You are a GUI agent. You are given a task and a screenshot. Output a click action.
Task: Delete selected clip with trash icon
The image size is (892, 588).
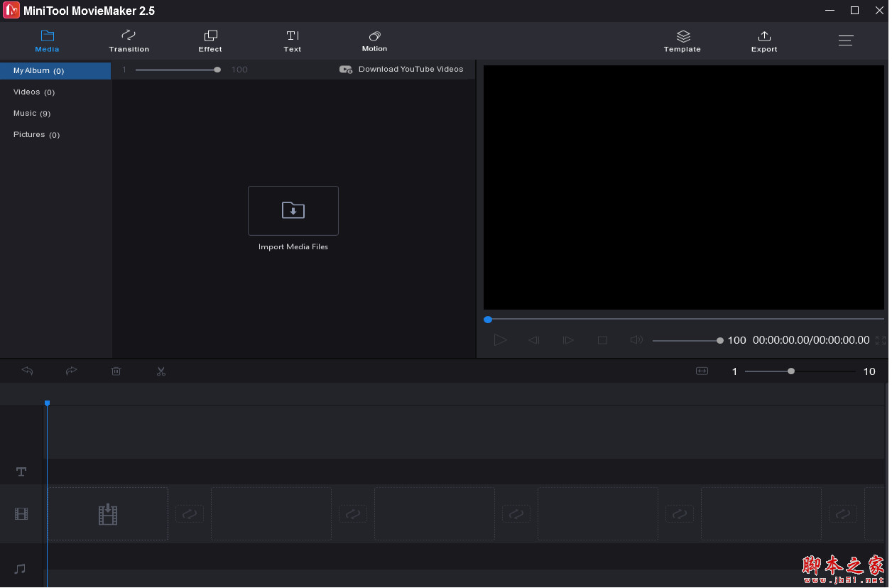tap(116, 371)
